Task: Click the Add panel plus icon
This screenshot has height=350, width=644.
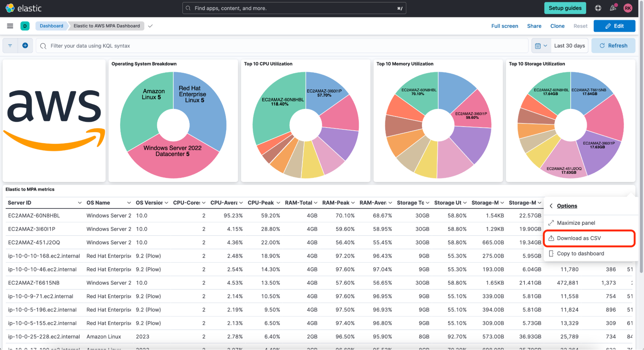Action: click(25, 45)
